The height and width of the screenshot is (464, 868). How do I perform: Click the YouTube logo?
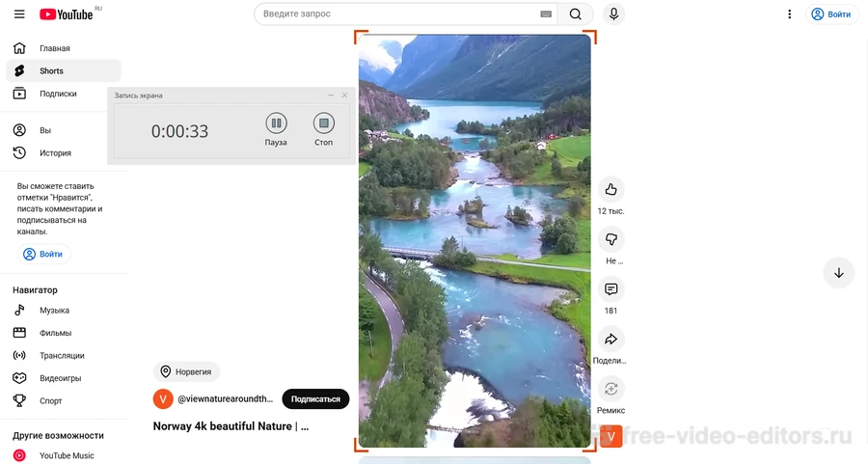pyautogui.click(x=67, y=14)
